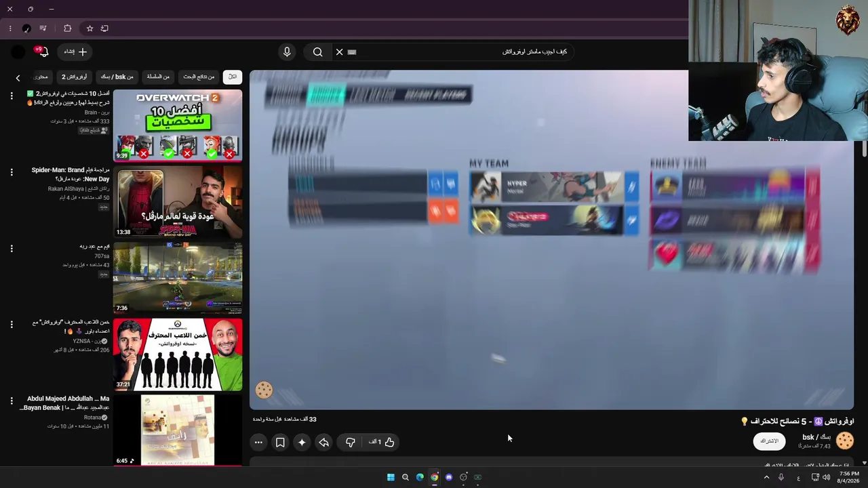Viewport: 868px width, 488px height.
Task: Open Microsoft Edge from the taskbar
Action: click(x=420, y=477)
